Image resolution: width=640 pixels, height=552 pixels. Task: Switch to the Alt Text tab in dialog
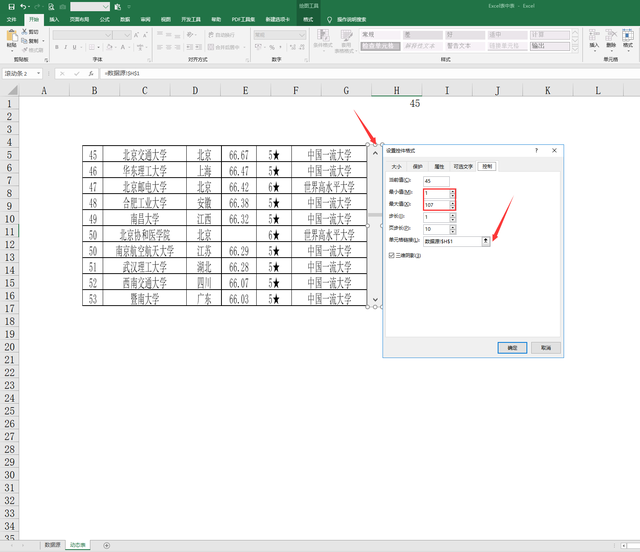tap(463, 167)
